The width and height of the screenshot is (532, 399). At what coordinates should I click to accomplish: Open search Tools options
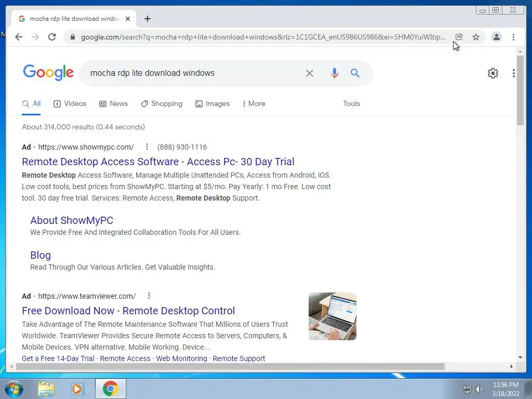click(351, 103)
